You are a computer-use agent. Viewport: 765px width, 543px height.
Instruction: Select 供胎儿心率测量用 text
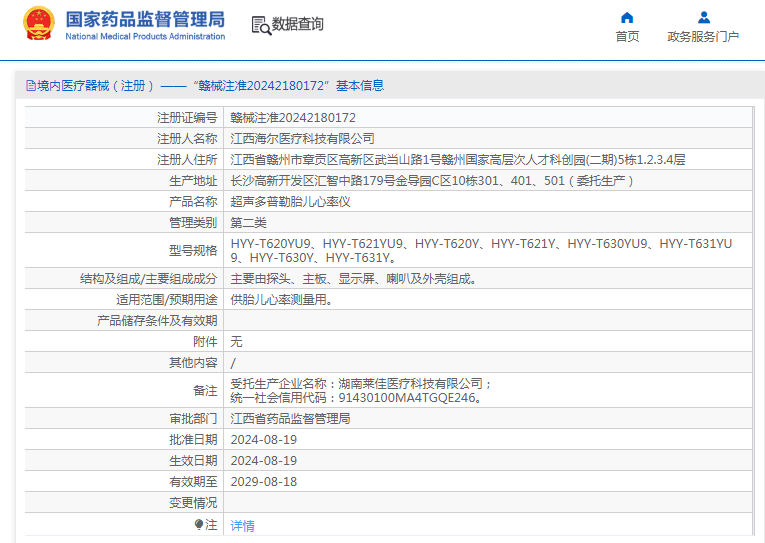282,300
